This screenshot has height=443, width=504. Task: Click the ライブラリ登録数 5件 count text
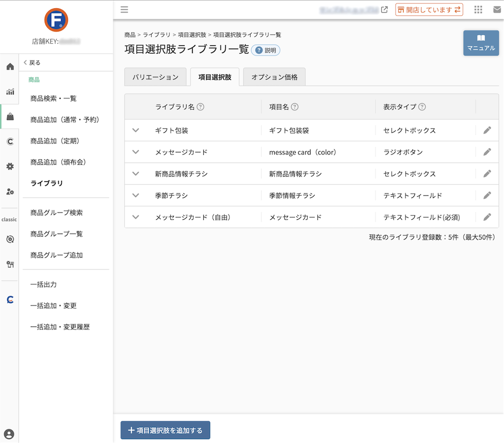point(432,237)
